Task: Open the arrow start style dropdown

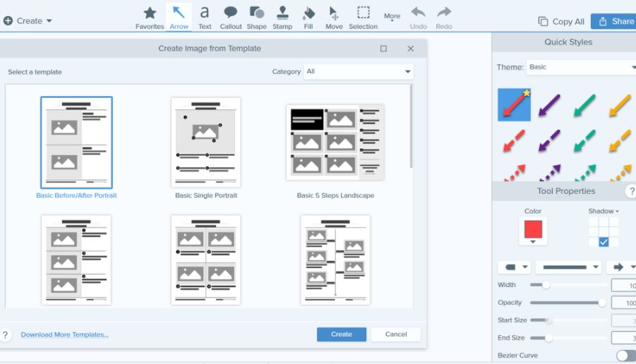Action: (x=515, y=267)
